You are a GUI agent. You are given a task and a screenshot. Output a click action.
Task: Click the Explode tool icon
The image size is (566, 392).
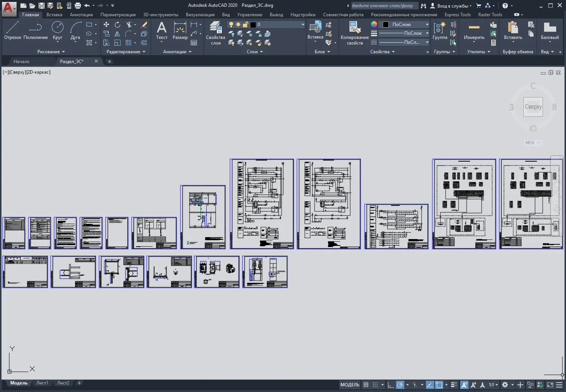tap(144, 34)
